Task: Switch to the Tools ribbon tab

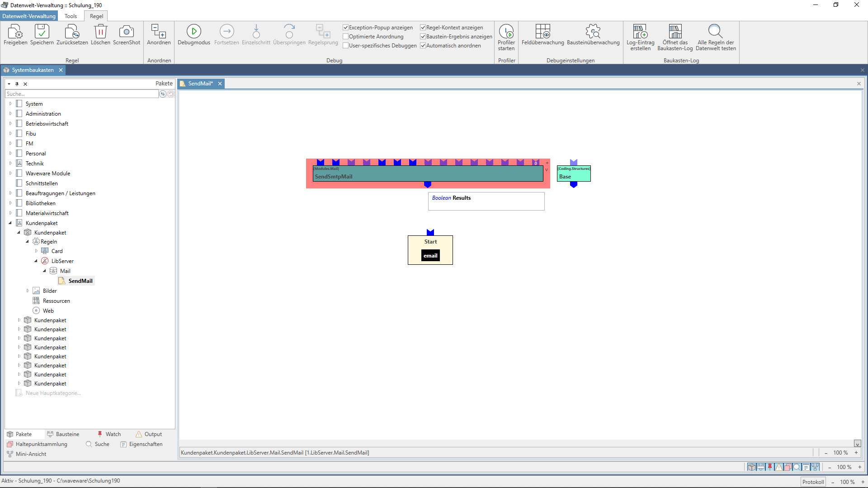Action: point(71,16)
